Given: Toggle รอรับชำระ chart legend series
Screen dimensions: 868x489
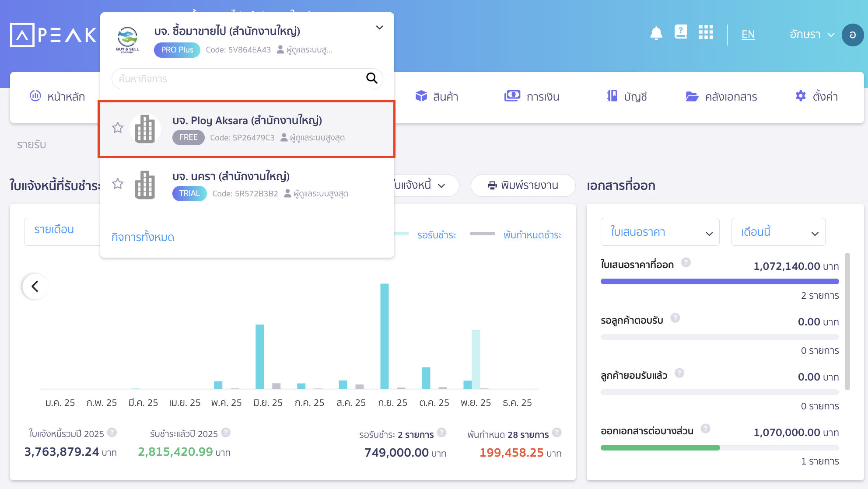Looking at the screenshot, I should tap(436, 235).
